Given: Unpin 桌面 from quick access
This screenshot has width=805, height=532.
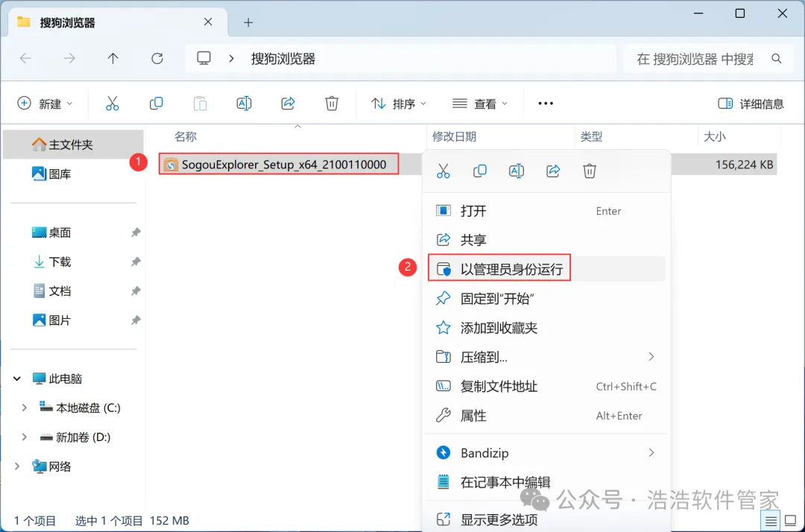Looking at the screenshot, I should (136, 232).
